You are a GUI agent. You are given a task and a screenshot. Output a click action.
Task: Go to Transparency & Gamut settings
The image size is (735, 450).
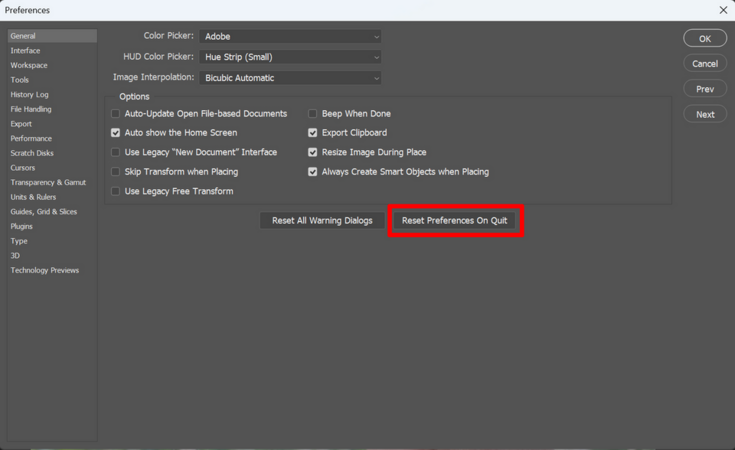tap(48, 183)
